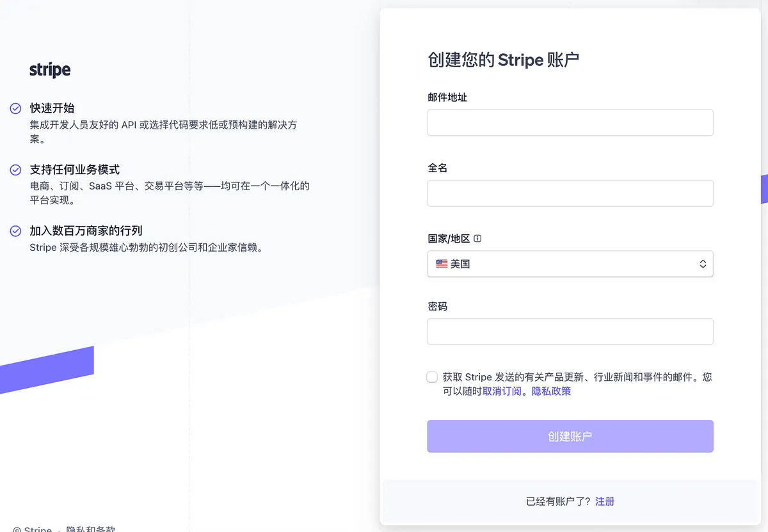Click the checkmark icon beside 快速开始
Screen dimensions: 768x532
pyautogui.click(x=16, y=109)
